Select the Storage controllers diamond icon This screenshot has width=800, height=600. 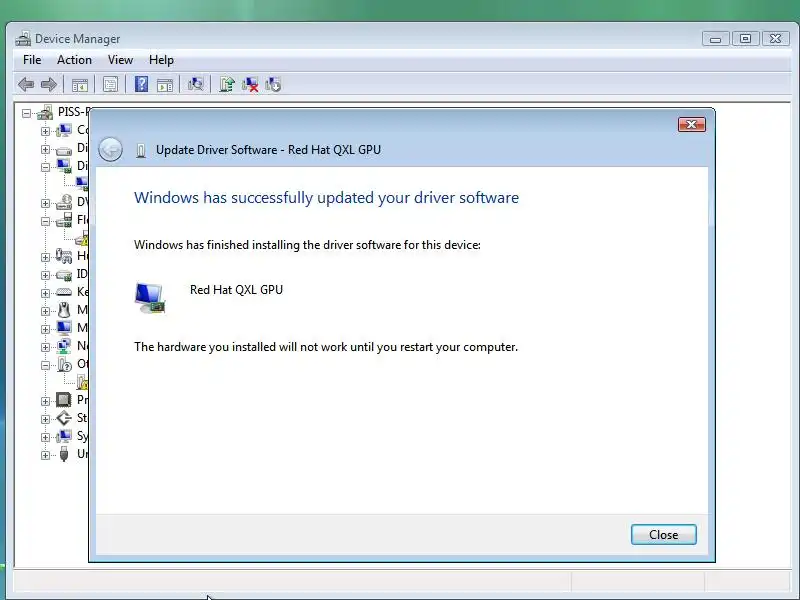[x=64, y=418]
